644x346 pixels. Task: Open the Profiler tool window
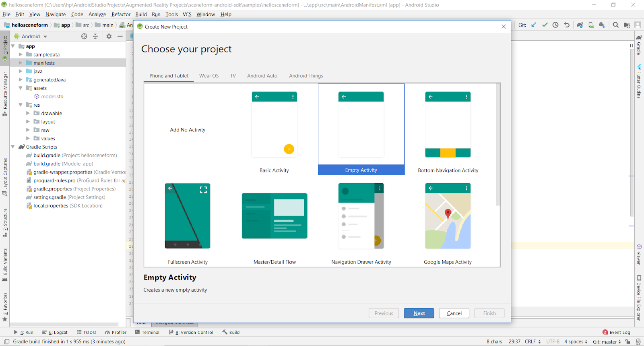(x=116, y=332)
